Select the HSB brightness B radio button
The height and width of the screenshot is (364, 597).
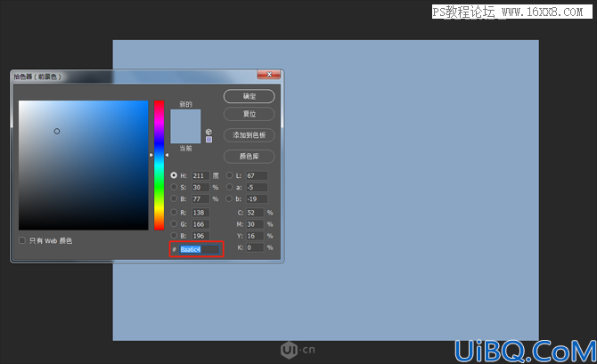tap(174, 198)
